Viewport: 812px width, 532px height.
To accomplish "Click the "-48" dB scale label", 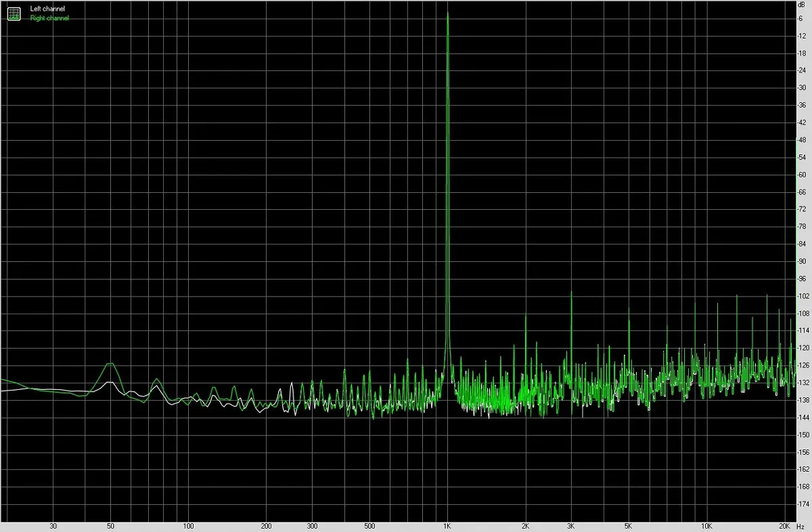I will coord(802,139).
